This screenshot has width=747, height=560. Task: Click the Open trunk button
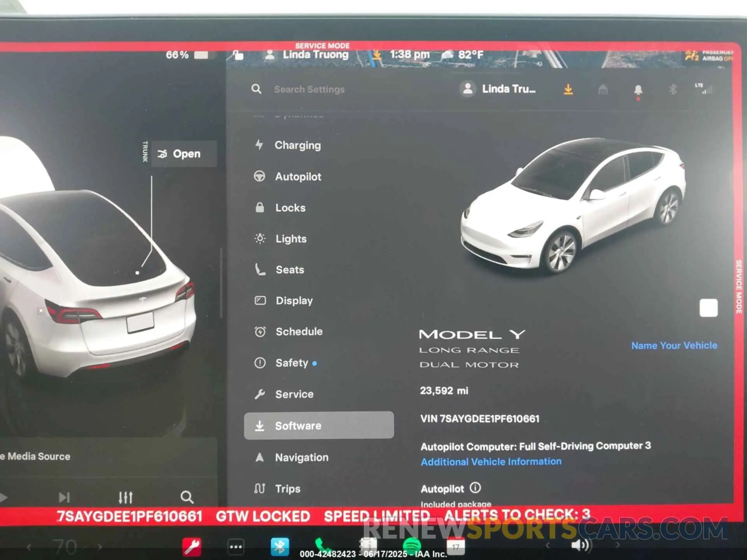[184, 154]
